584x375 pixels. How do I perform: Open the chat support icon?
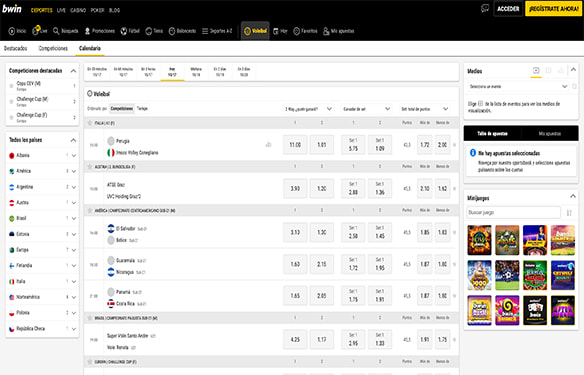[485, 8]
